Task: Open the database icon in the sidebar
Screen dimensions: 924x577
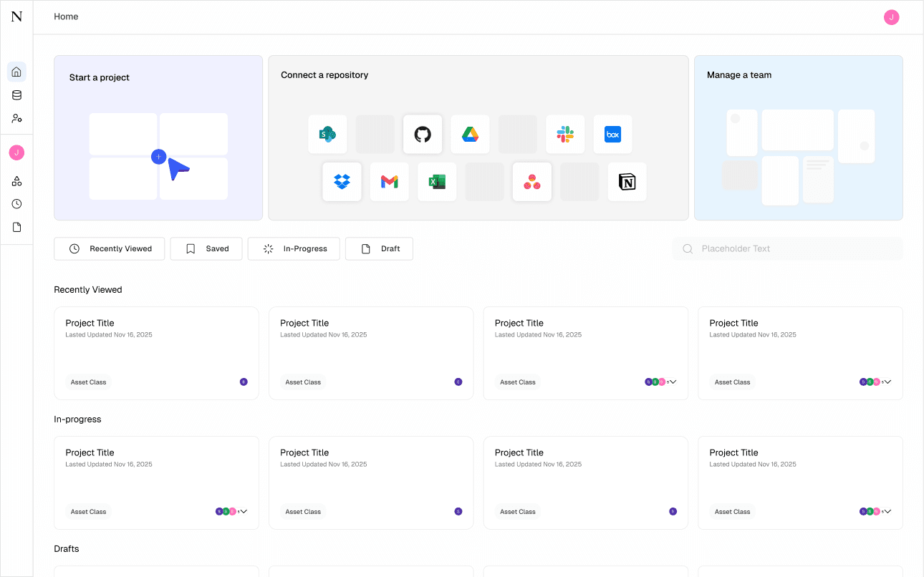Action: (16, 95)
